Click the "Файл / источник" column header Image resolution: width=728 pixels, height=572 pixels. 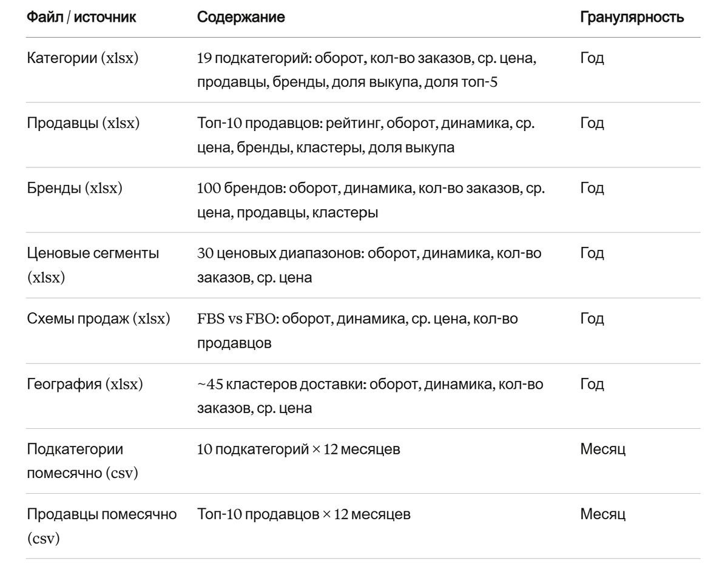(x=82, y=18)
